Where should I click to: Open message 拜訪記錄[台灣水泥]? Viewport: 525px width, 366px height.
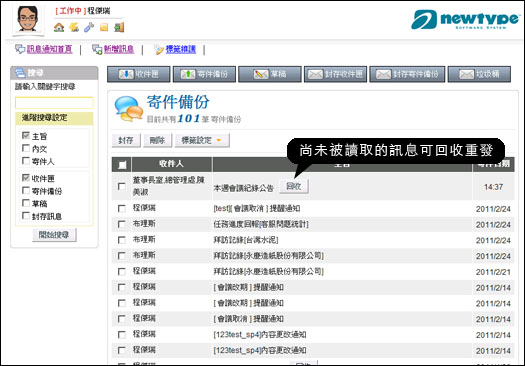246,240
